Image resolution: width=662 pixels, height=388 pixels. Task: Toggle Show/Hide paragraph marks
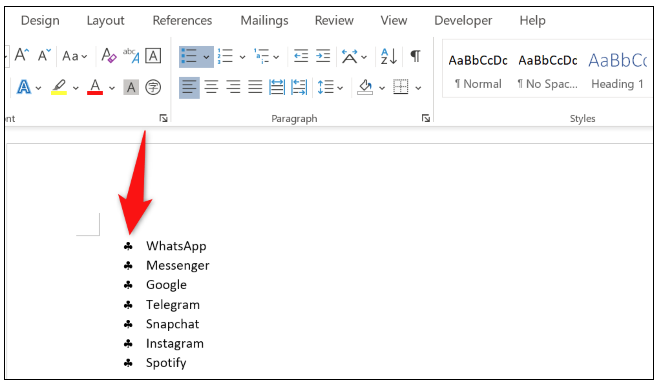[x=415, y=56]
